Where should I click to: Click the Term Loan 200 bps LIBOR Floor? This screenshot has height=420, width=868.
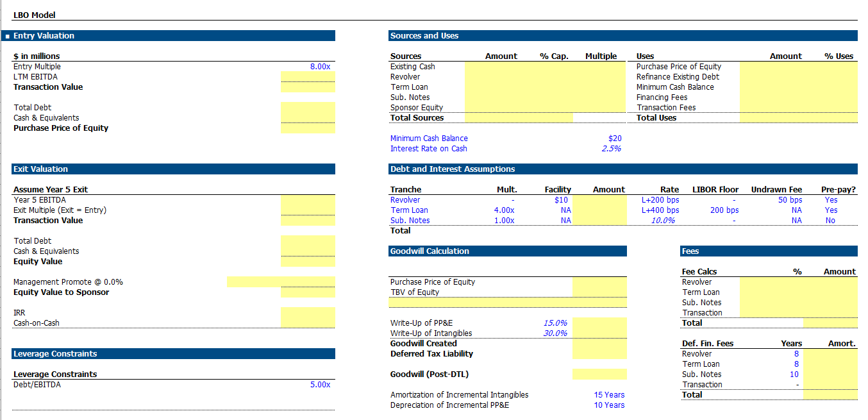click(x=724, y=210)
